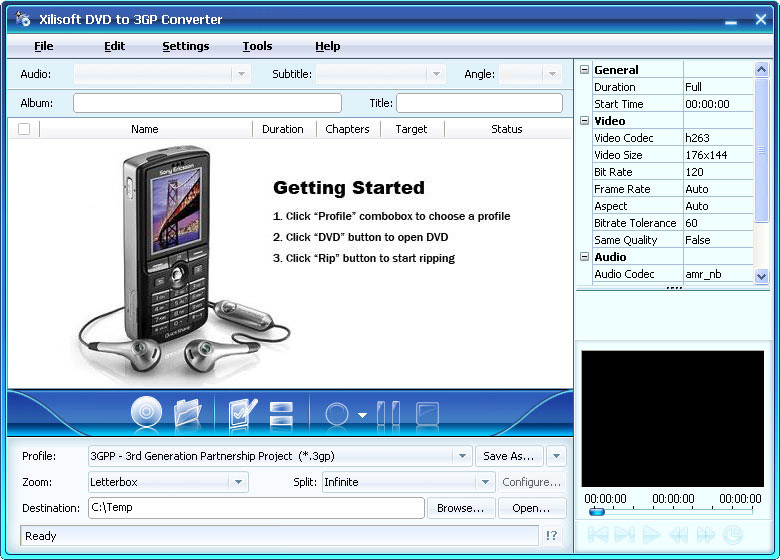Image resolution: width=780 pixels, height=560 pixels.
Task: Open the Angle dropdown
Action: [552, 74]
